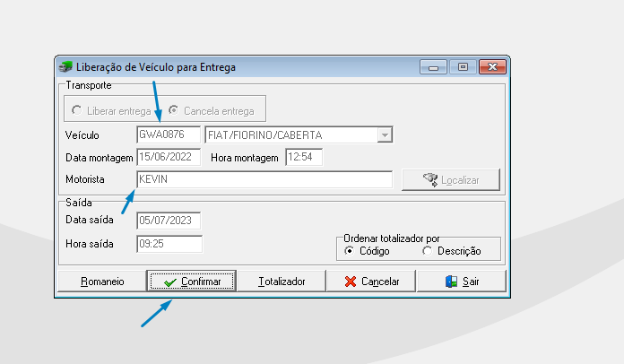
Task: Click the Hora saída field
Action: (169, 244)
